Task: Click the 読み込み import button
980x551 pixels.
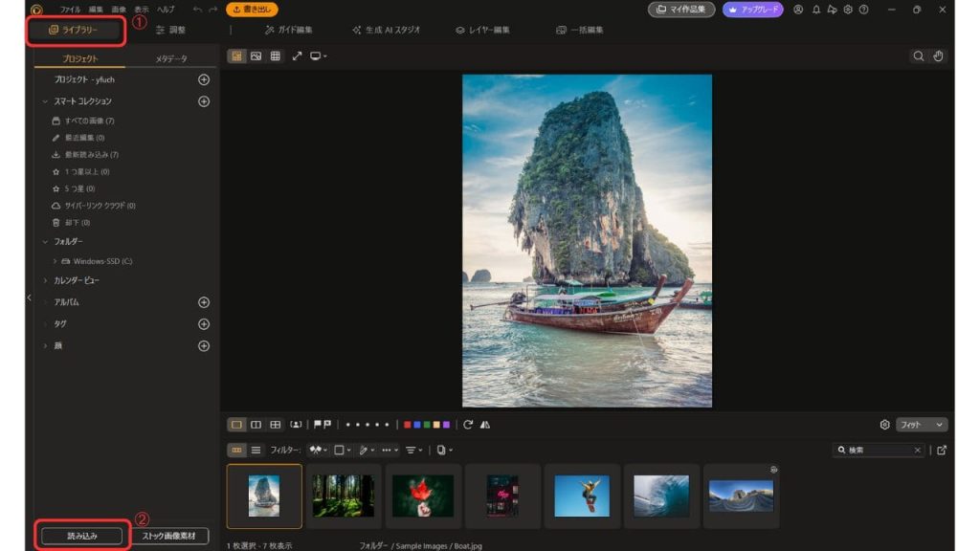Action: coord(81,536)
